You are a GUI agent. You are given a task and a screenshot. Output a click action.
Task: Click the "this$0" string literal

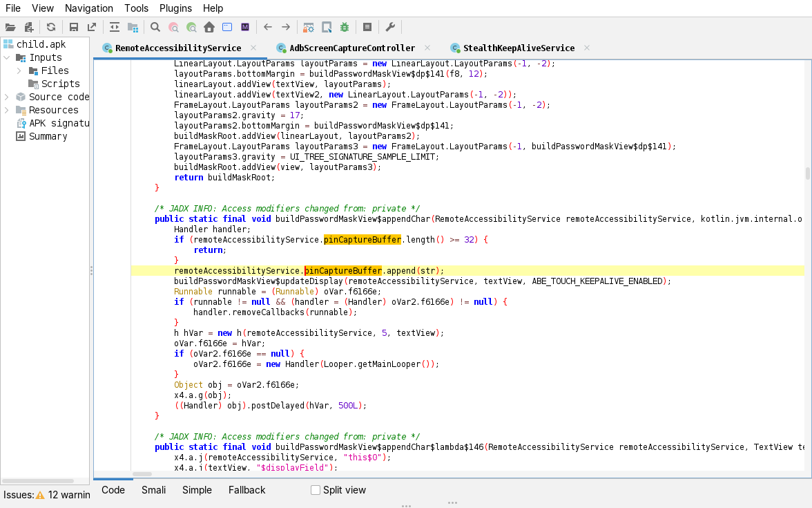click(362, 458)
